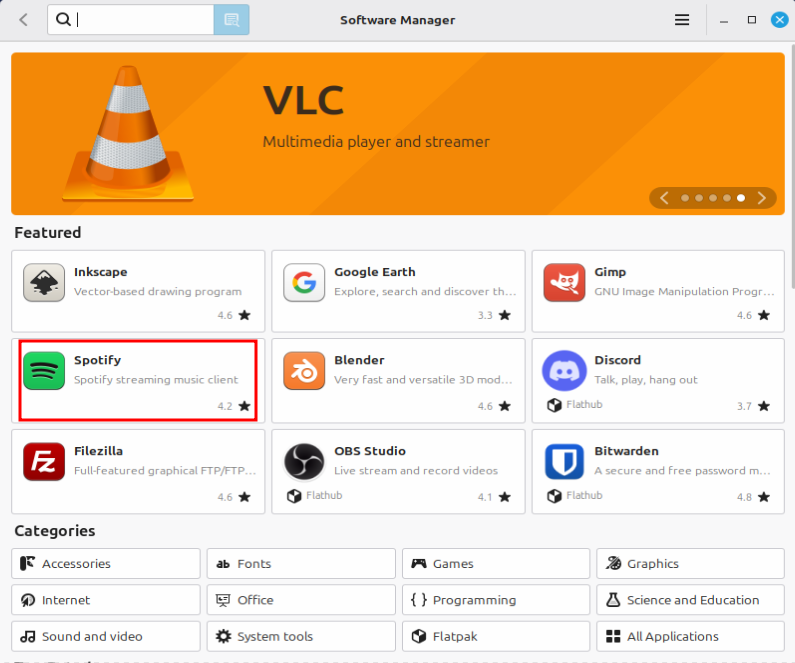Open the VLC cone banner image
This screenshot has width=795, height=663.
tap(128, 133)
